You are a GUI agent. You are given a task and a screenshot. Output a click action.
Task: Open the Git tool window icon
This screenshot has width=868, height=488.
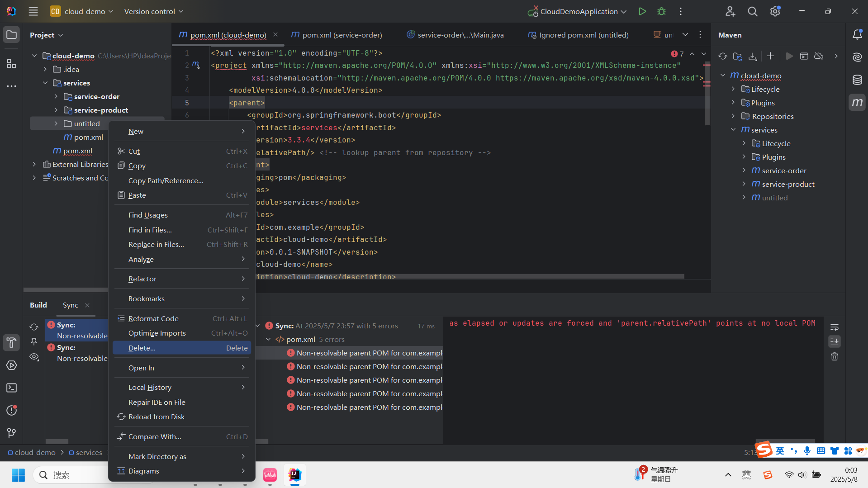pos(11,433)
